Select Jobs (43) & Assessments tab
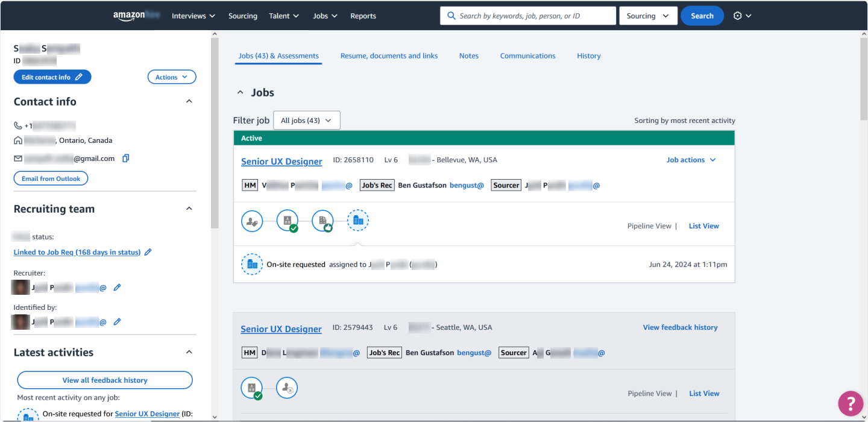The height and width of the screenshot is (422, 868). [278, 56]
